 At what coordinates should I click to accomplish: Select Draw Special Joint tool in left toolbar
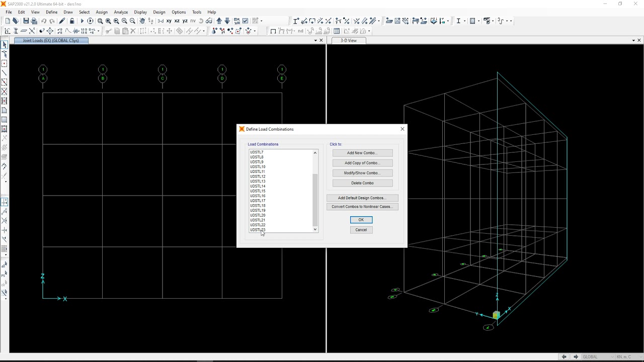pyautogui.click(x=5, y=63)
